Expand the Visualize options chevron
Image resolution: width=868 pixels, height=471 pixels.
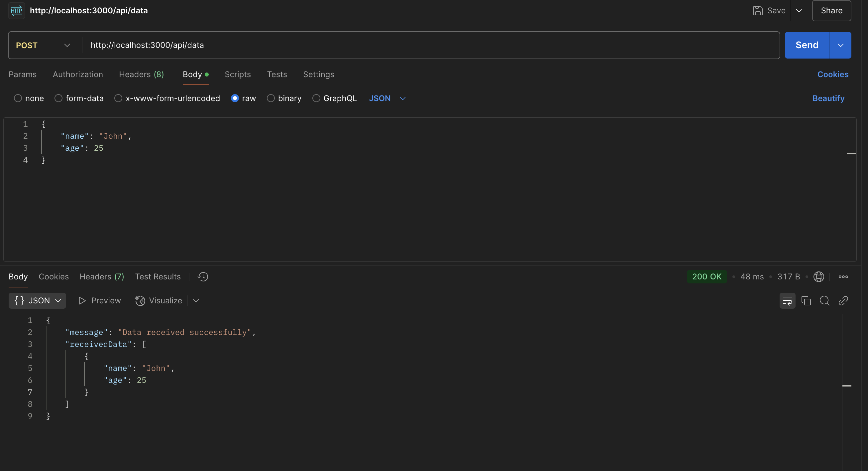196,301
